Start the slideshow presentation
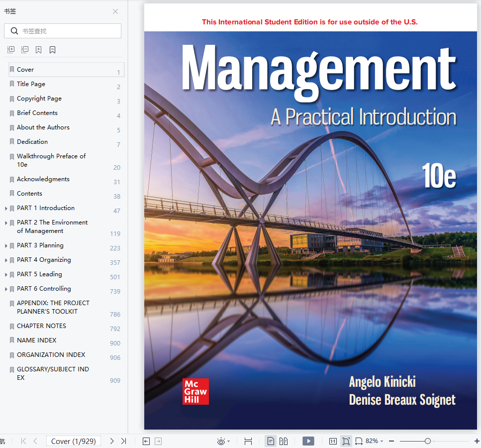Viewport: 481px width, 448px height. (x=308, y=441)
